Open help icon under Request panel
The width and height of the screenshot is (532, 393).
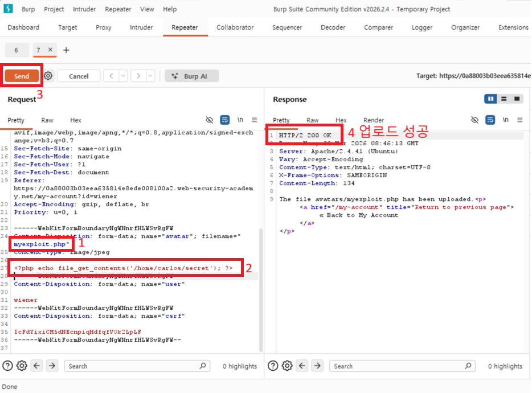(7, 366)
